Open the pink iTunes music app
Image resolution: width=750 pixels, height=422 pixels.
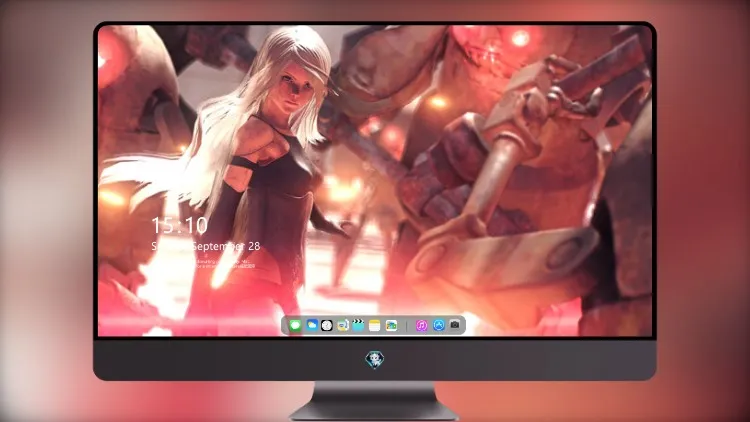[x=421, y=326]
